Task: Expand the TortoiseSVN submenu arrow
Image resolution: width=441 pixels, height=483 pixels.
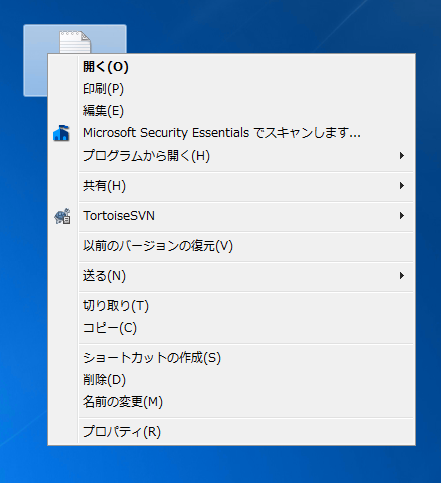Action: click(402, 216)
